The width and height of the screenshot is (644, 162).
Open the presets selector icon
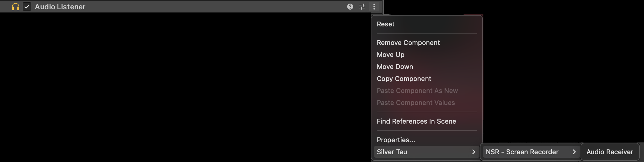(x=362, y=7)
